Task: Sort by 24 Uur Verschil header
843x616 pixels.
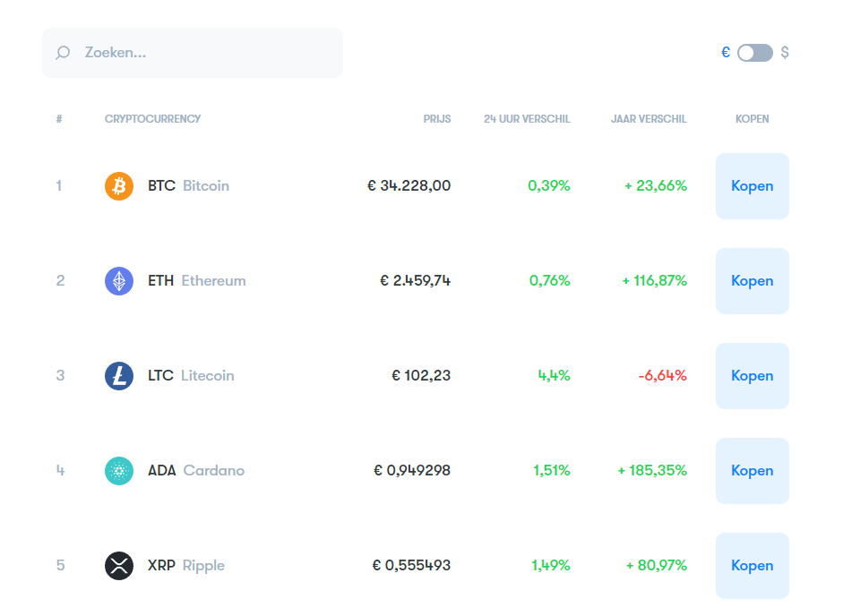Action: (x=527, y=119)
